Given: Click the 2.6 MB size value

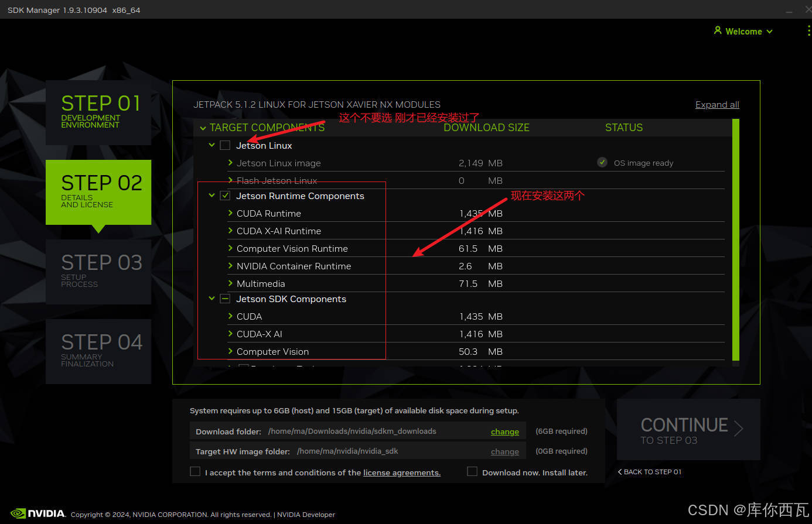Looking at the screenshot, I should tap(480, 266).
